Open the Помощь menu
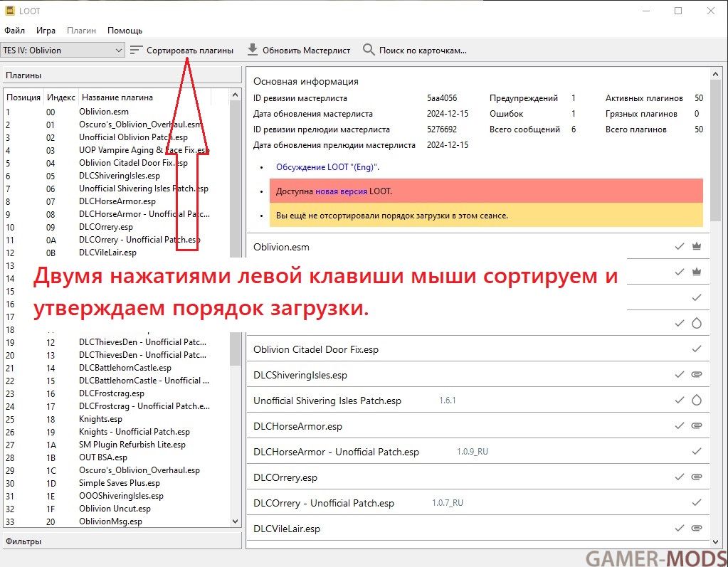 pyautogui.click(x=125, y=31)
